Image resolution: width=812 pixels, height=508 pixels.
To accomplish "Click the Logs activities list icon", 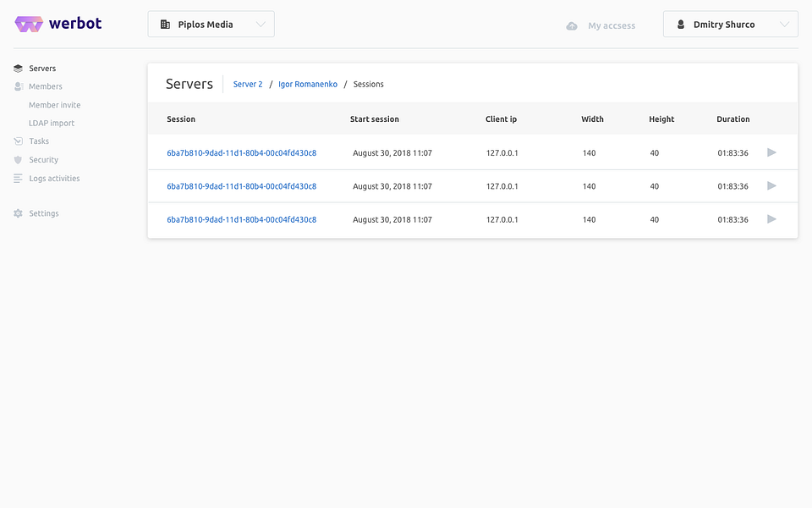I will tap(19, 179).
